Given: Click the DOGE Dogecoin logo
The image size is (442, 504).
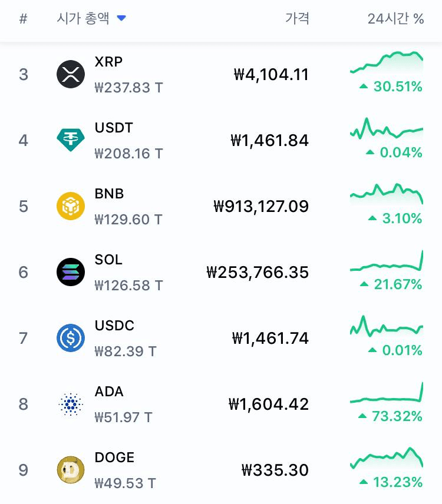Looking at the screenshot, I should [x=71, y=470].
